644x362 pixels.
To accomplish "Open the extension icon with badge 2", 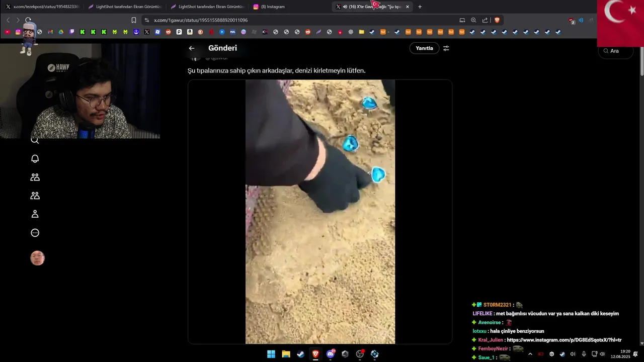I will pyautogui.click(x=572, y=21).
